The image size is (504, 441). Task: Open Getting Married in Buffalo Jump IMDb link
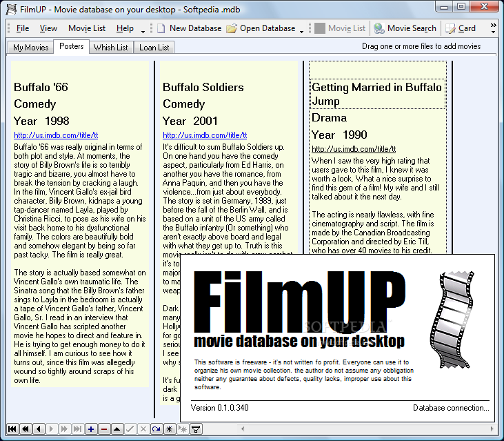[x=354, y=149]
